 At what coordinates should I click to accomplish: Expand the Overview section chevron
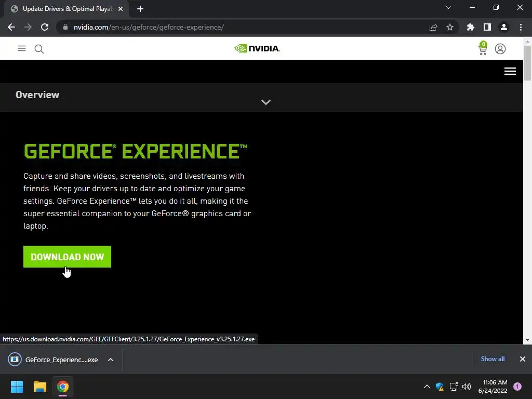click(265, 102)
